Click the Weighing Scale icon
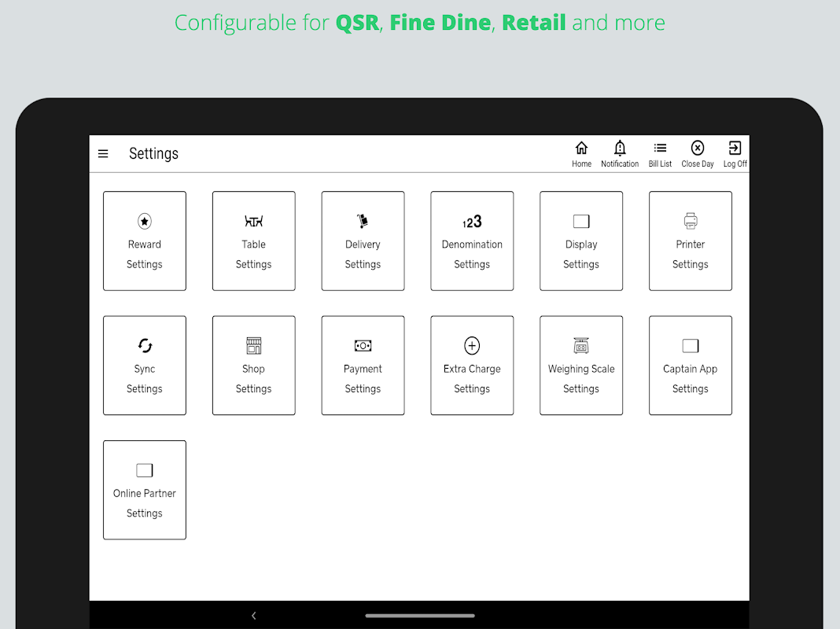This screenshot has height=629, width=840. click(x=581, y=346)
